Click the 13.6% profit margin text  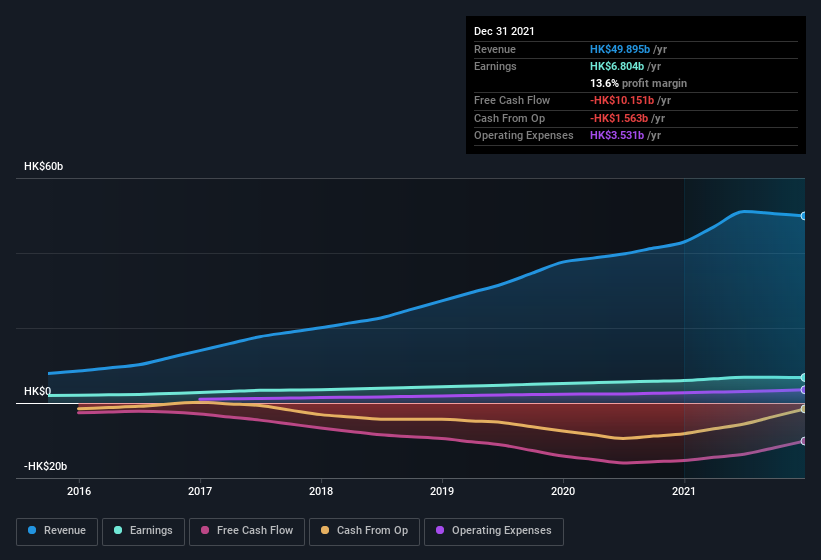[x=638, y=83]
